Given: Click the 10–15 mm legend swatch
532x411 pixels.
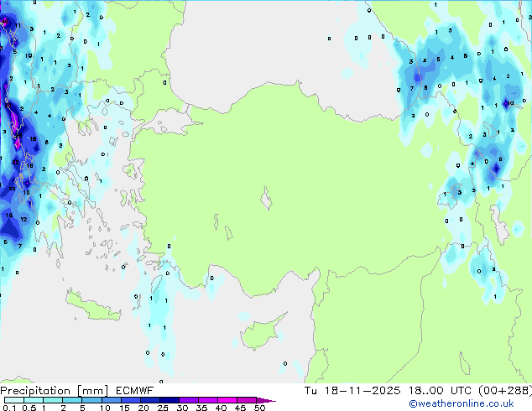Looking at the screenshot, I should [x=111, y=400].
